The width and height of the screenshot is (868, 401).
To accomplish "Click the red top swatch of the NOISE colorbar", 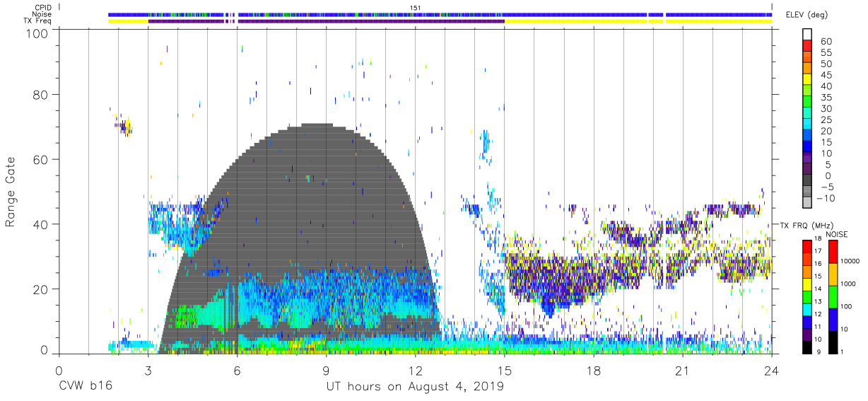I will click(x=832, y=252).
